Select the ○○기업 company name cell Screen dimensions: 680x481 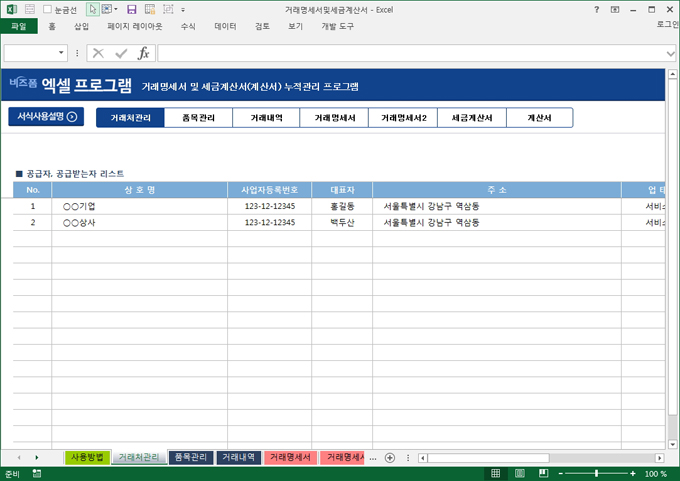tap(140, 206)
